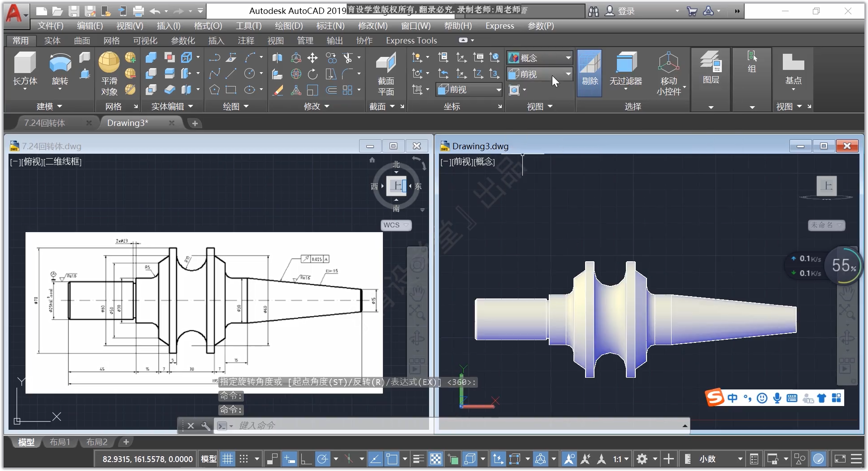The height and width of the screenshot is (471, 868).
Task: Select the Circle tool in Draw panel
Action: click(x=250, y=74)
